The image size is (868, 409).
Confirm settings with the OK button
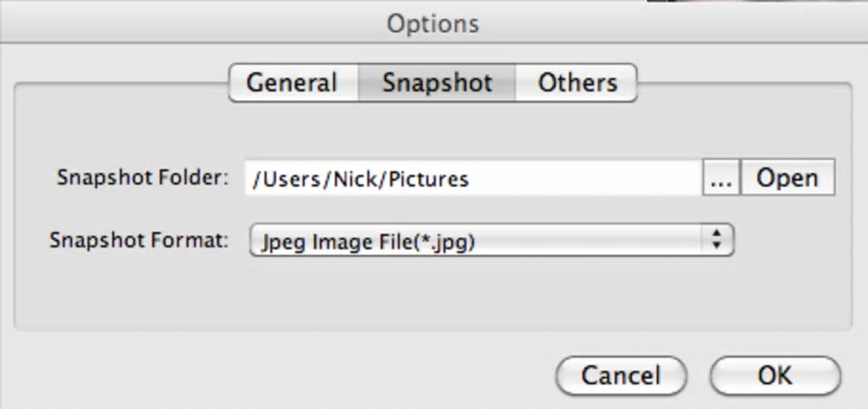(x=774, y=375)
